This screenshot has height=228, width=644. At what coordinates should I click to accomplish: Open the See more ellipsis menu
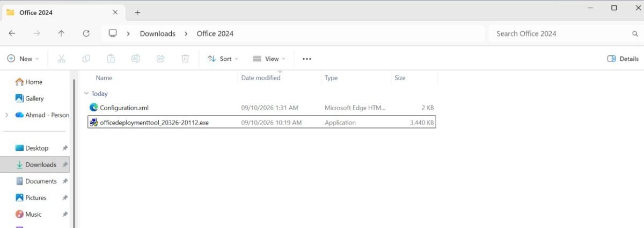307,59
